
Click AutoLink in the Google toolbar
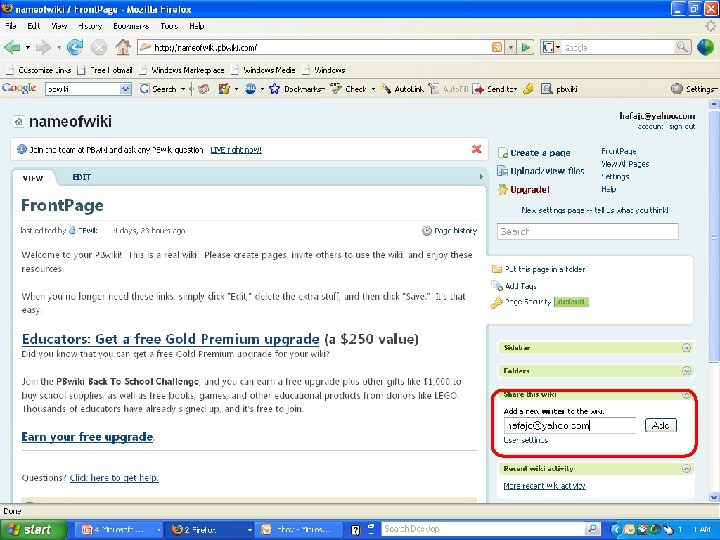click(x=402, y=89)
